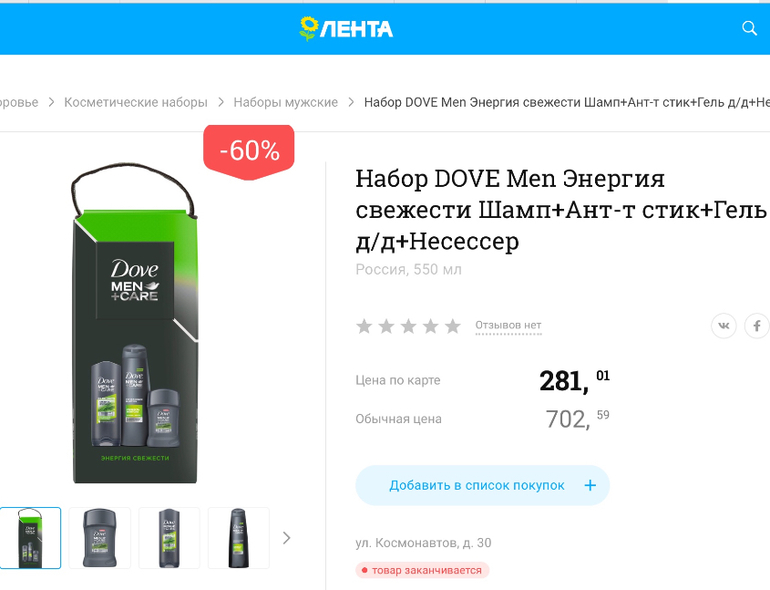
Task: Select the shampoo bottle thumbnail
Action: coord(239,538)
